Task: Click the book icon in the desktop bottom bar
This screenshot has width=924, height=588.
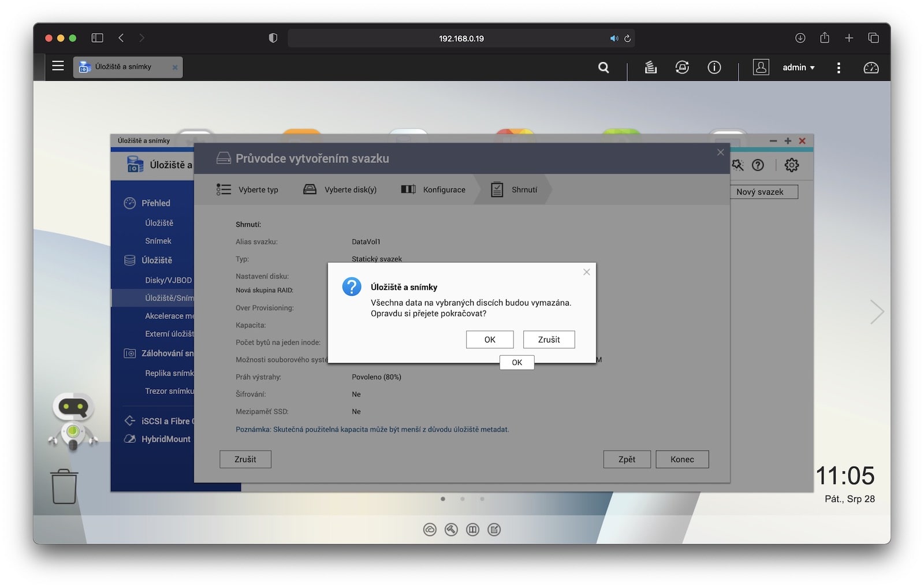Action: [472, 530]
